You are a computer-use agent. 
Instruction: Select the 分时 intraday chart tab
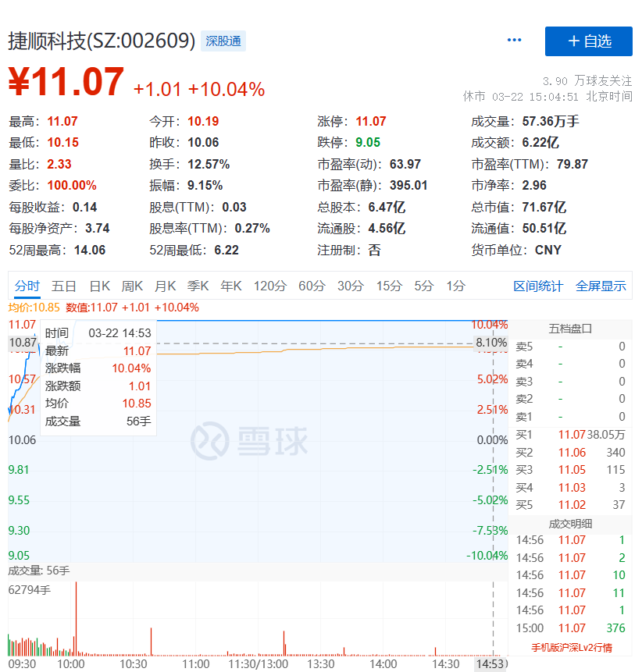coord(27,286)
